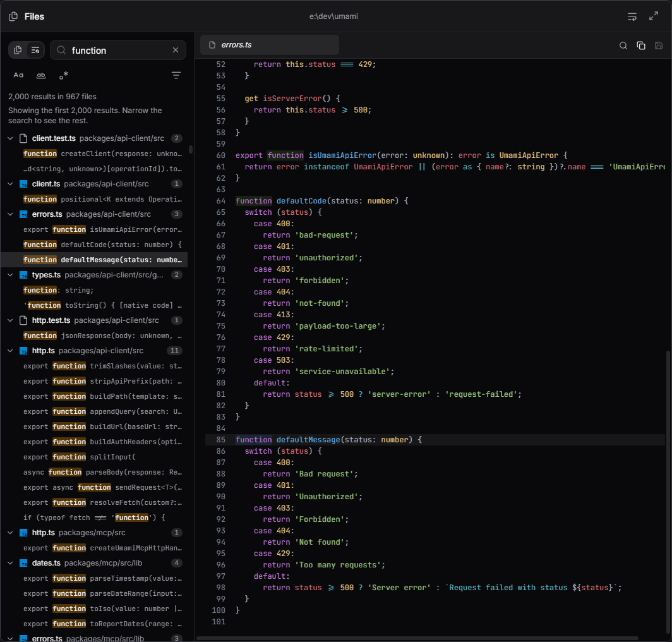Open result 'export function splitInput('

[x=94, y=457]
